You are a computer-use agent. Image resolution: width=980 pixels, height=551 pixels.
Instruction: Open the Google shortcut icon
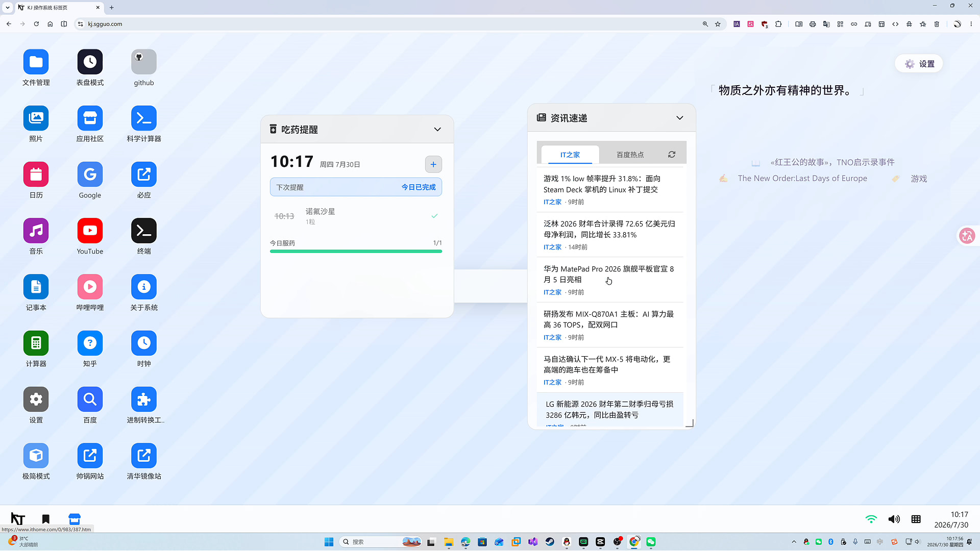pos(90,174)
